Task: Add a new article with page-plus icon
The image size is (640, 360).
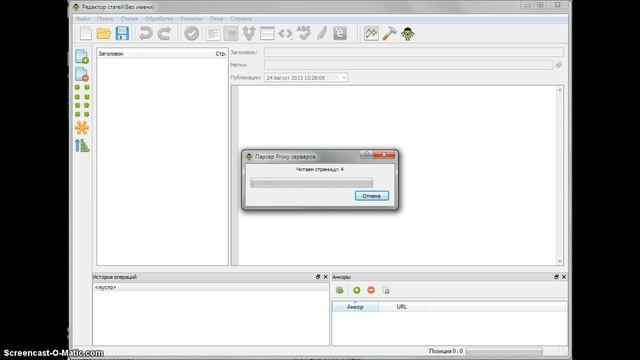Action: [82, 56]
